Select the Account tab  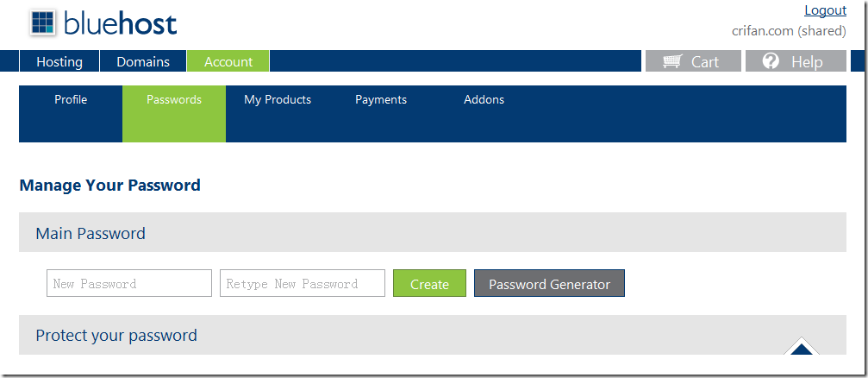tap(228, 61)
